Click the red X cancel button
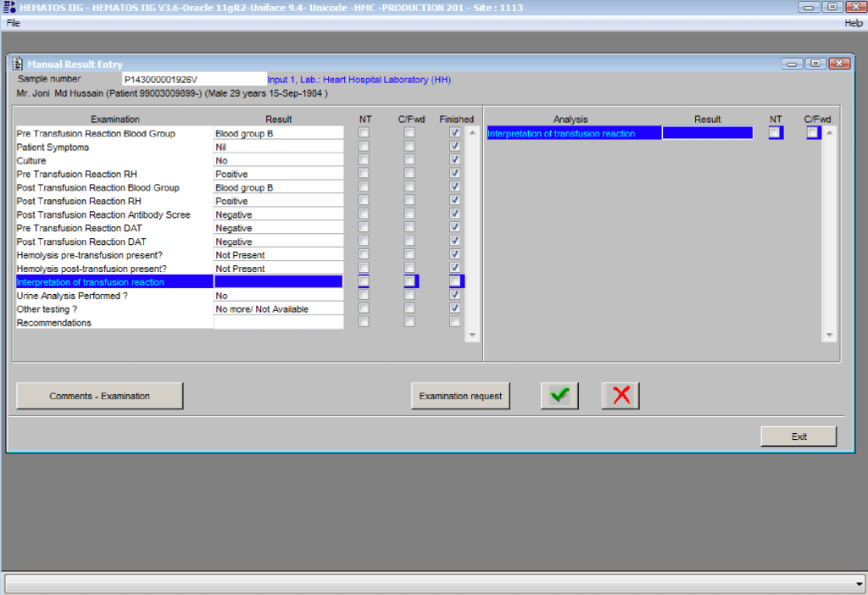The height and width of the screenshot is (595, 868). 620,396
